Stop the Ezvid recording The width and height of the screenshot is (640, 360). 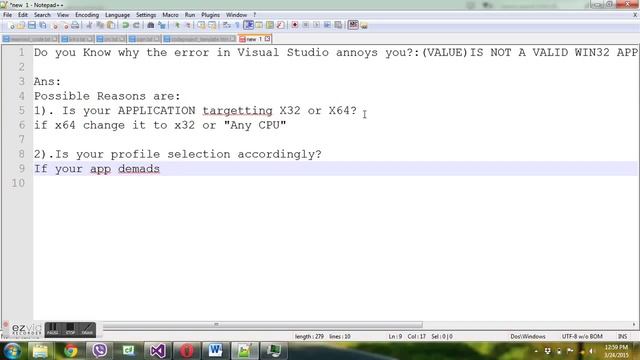point(70,329)
